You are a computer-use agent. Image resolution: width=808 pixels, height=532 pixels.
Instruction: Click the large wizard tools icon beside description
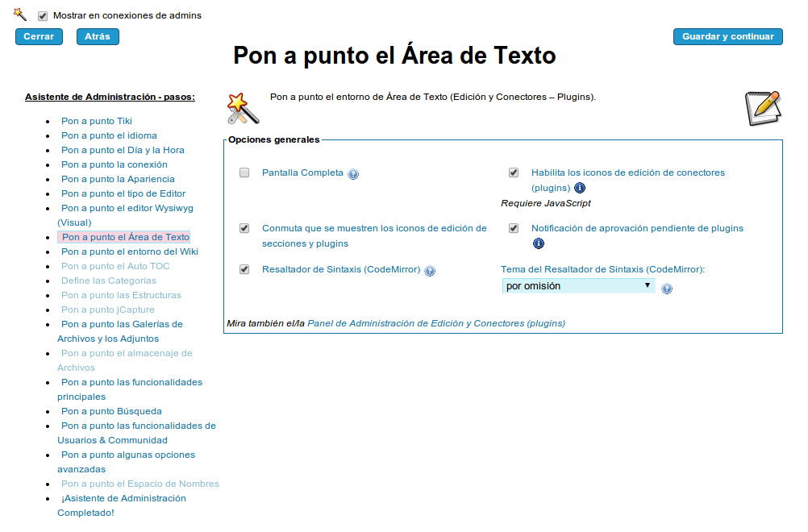pos(242,108)
